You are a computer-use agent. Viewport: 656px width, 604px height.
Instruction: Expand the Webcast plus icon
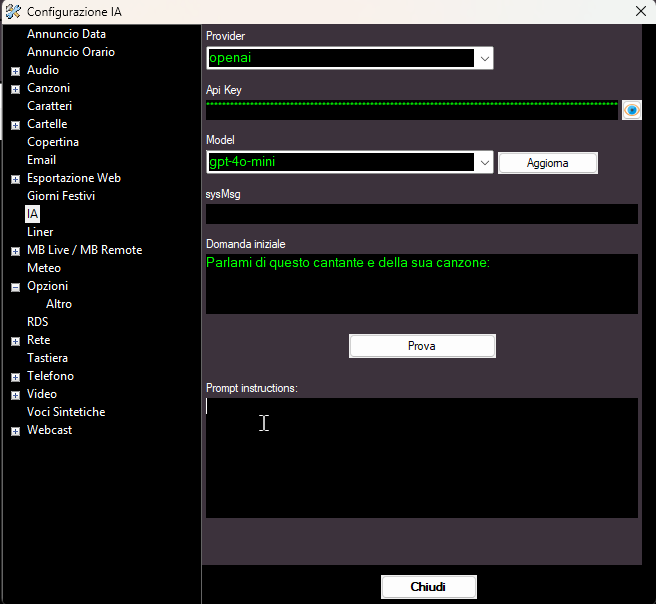[x=15, y=431]
